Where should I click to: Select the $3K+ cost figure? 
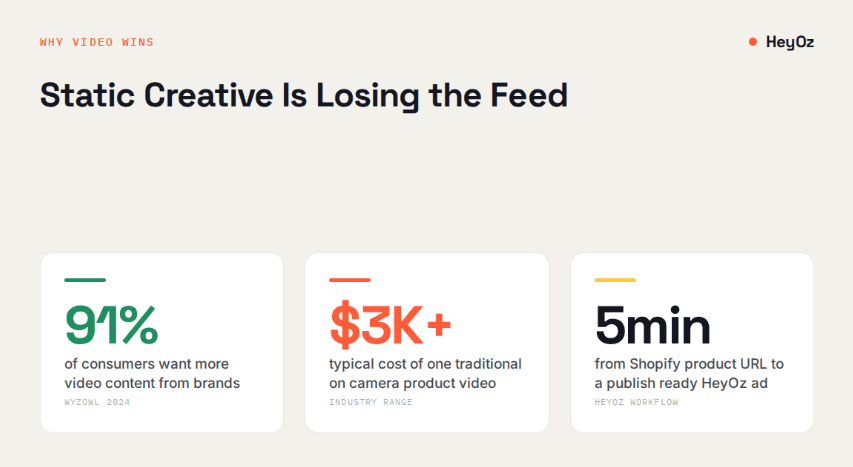[x=390, y=325]
